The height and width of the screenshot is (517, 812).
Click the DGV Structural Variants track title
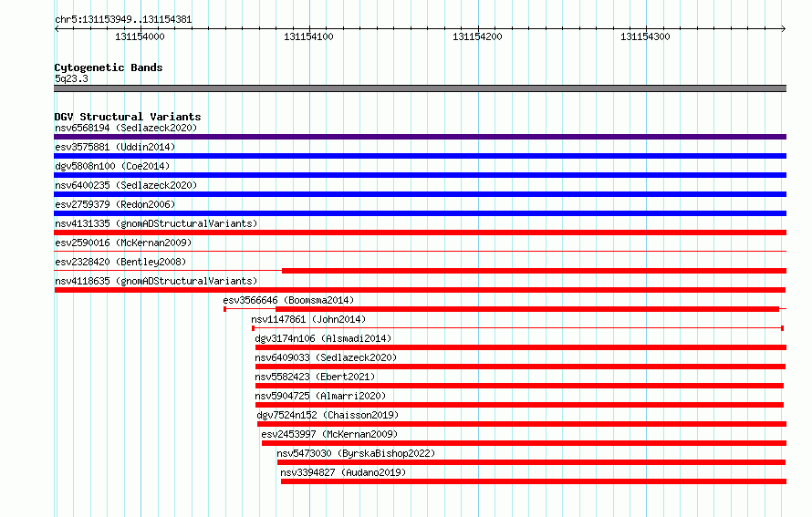[128, 117]
